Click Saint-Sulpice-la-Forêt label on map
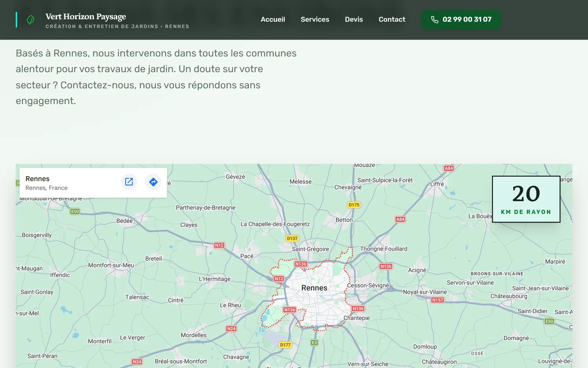The width and height of the screenshot is (588, 368). (x=385, y=180)
